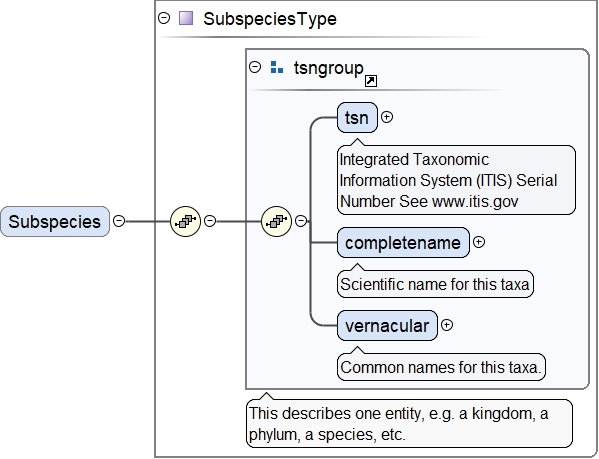The height and width of the screenshot is (459, 599).
Task: Click the blue tsngroup group icon
Action: pyautogui.click(x=277, y=67)
